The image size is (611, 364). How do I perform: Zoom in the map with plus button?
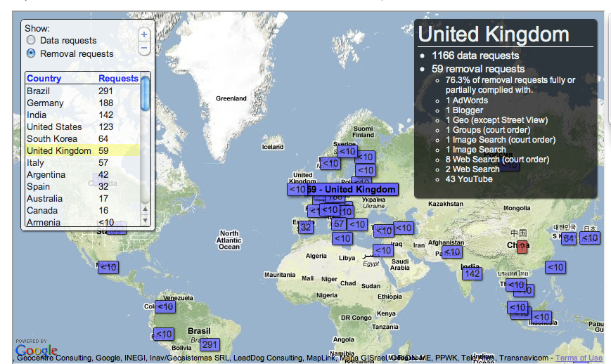coord(144,34)
